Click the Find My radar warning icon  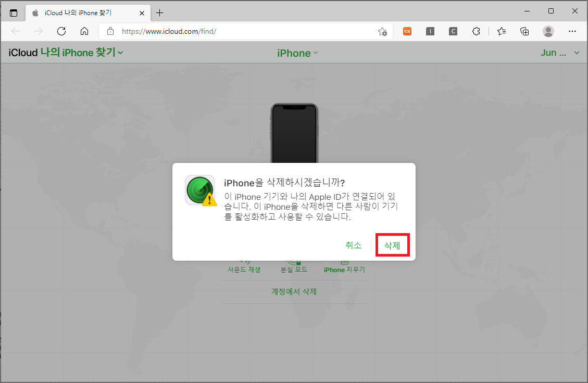point(201,190)
